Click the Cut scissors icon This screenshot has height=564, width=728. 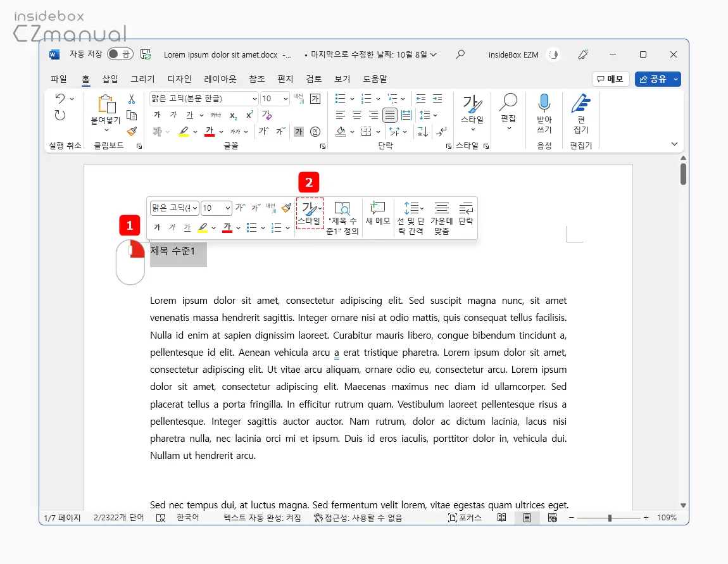pyautogui.click(x=132, y=99)
